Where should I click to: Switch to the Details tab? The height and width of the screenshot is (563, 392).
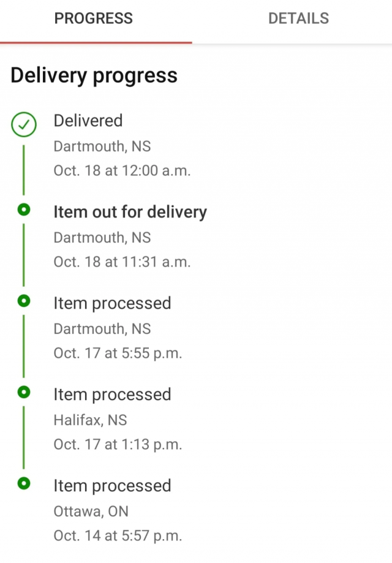298,18
